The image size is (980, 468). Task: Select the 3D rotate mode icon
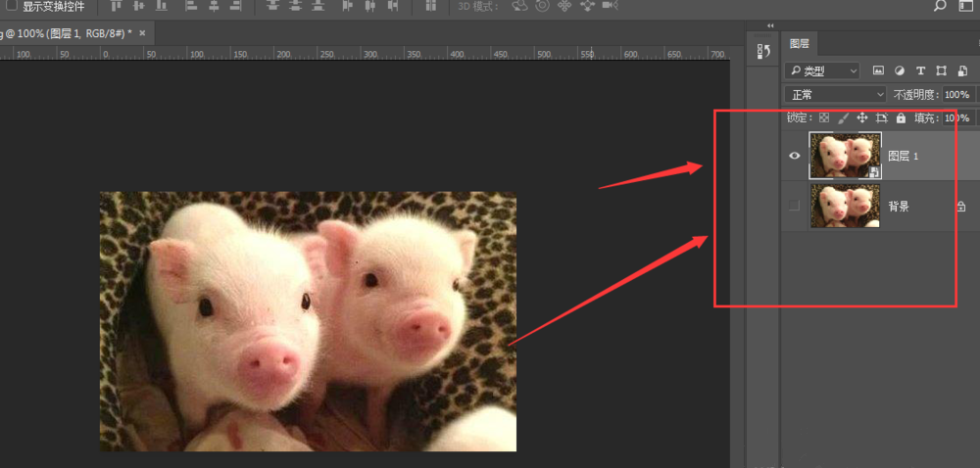[x=520, y=6]
